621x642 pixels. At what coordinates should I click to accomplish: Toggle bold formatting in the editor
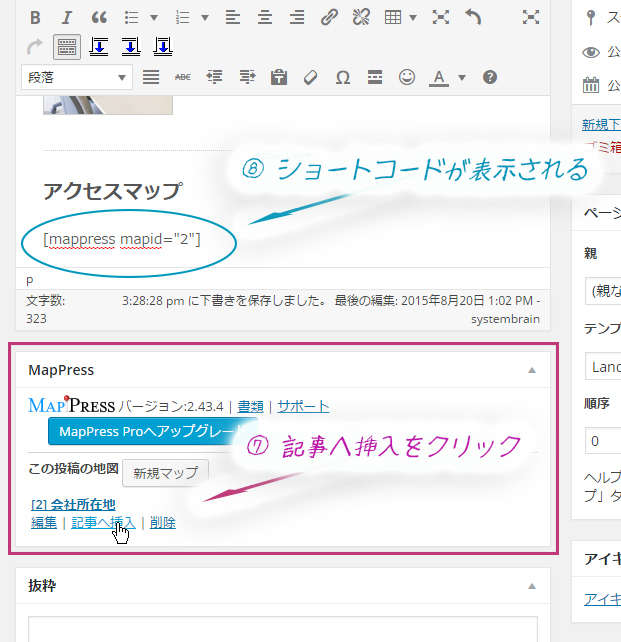click(x=35, y=17)
